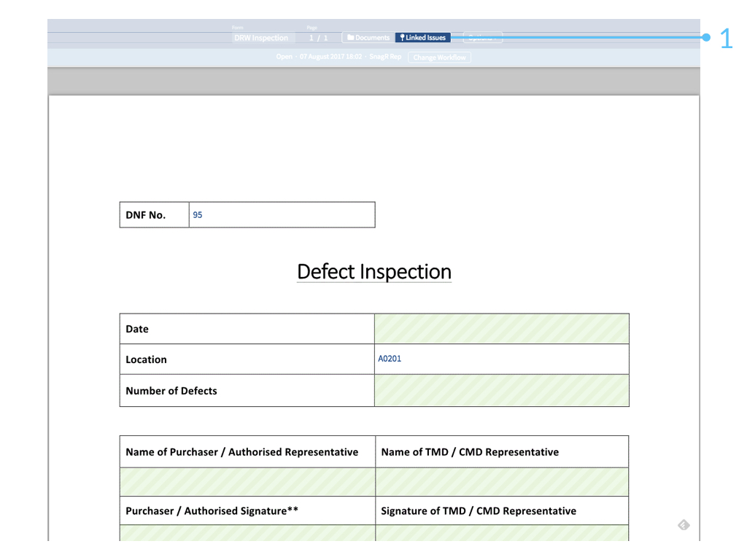Open the Linked Issues button
747x560 pixels.
click(423, 38)
